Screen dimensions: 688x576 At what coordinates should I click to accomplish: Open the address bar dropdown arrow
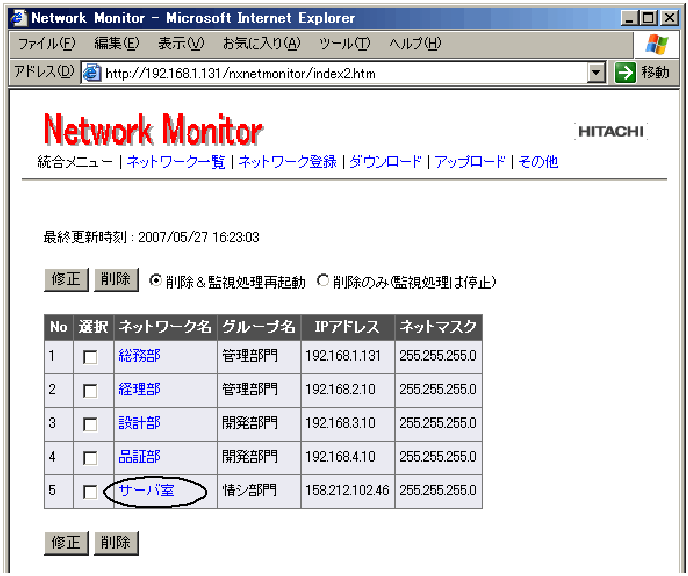pos(596,72)
